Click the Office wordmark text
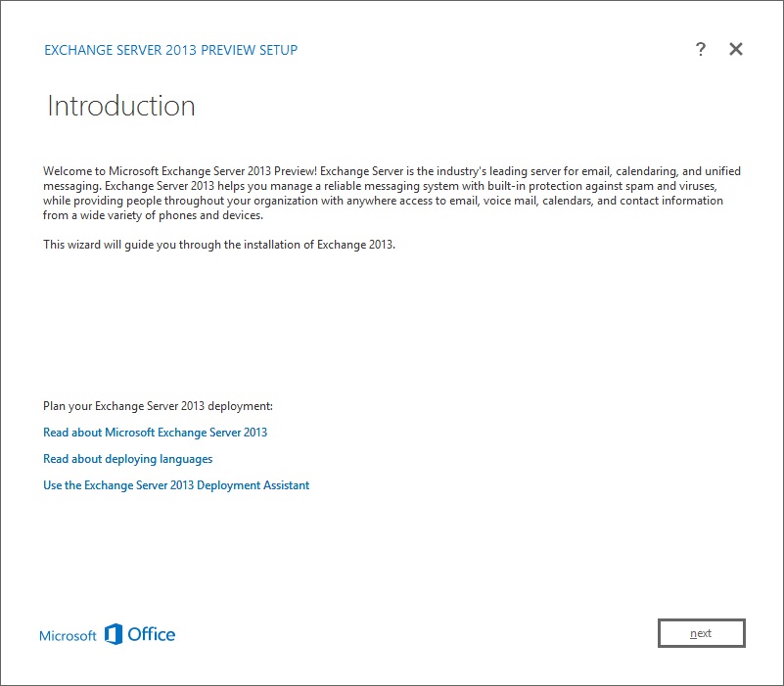 coord(152,634)
